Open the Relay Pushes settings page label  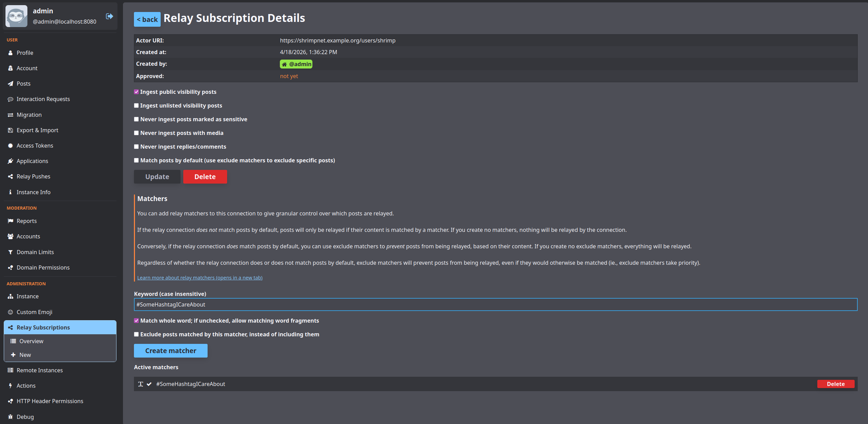(x=34, y=176)
